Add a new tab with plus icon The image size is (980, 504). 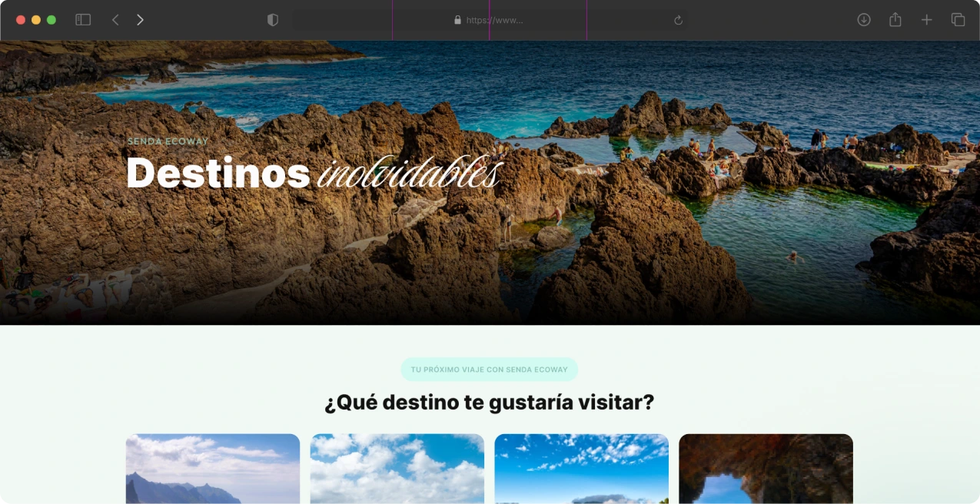[927, 20]
